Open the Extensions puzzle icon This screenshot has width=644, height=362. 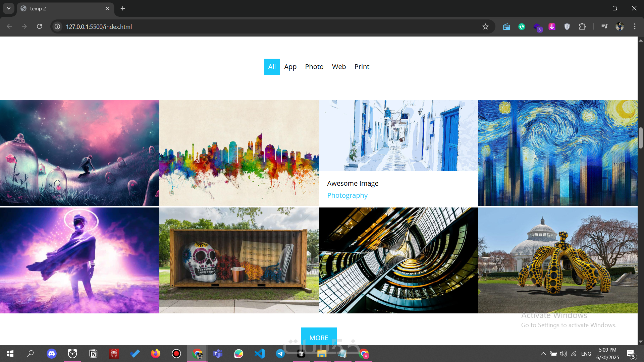tap(582, 26)
